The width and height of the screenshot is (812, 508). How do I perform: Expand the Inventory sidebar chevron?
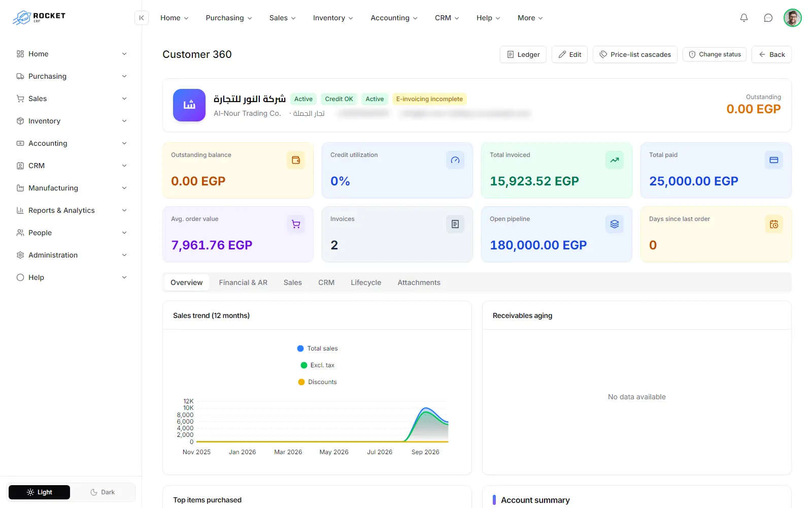coord(124,121)
